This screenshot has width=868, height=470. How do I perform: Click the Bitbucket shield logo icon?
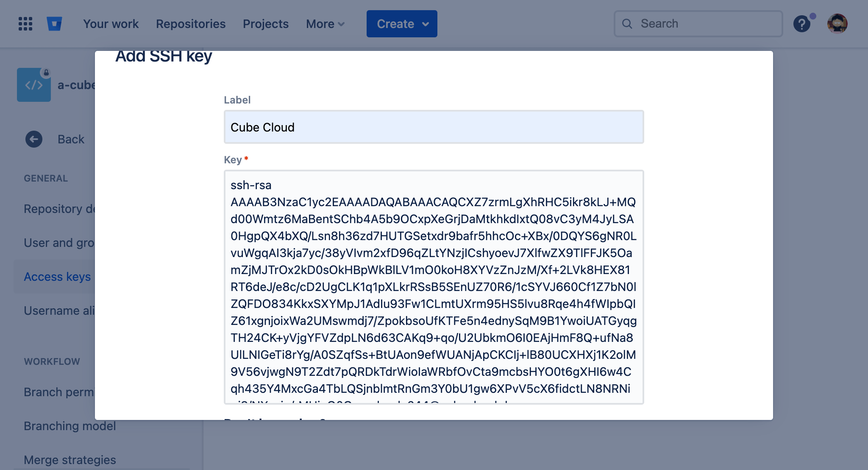click(55, 23)
